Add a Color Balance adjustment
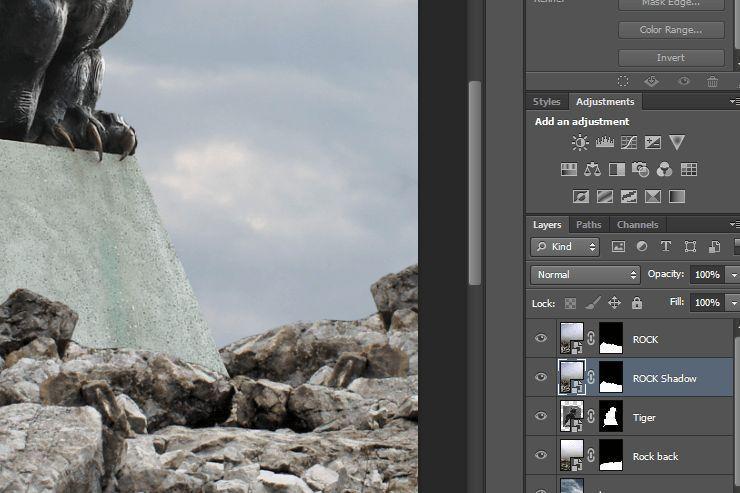The image size is (740, 493). tap(592, 170)
